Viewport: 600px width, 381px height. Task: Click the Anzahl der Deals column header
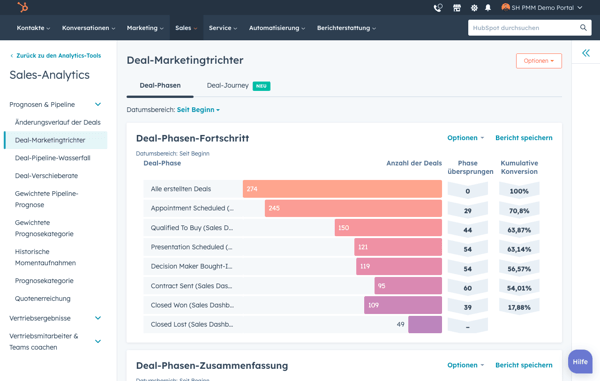(x=414, y=163)
